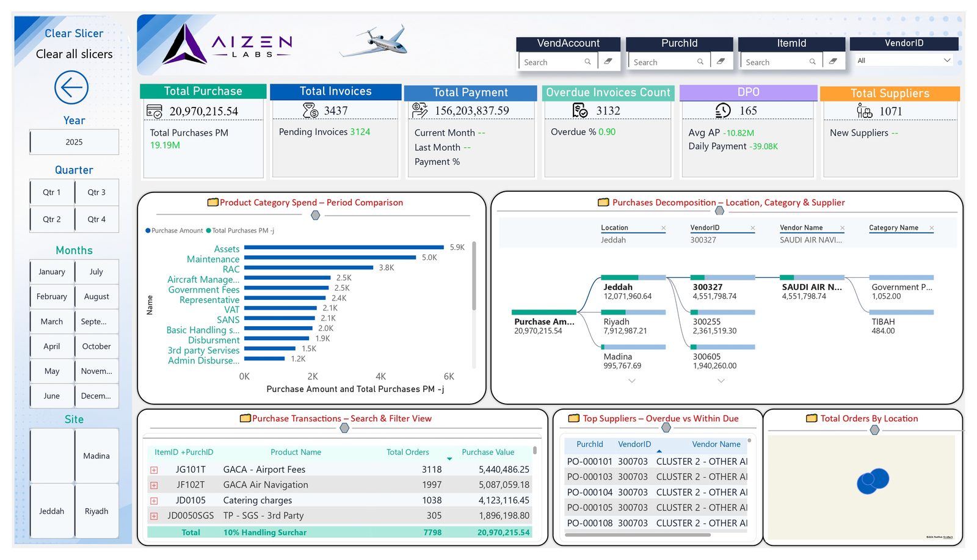
Task: Click the DPO clock icon
Action: coord(723,111)
